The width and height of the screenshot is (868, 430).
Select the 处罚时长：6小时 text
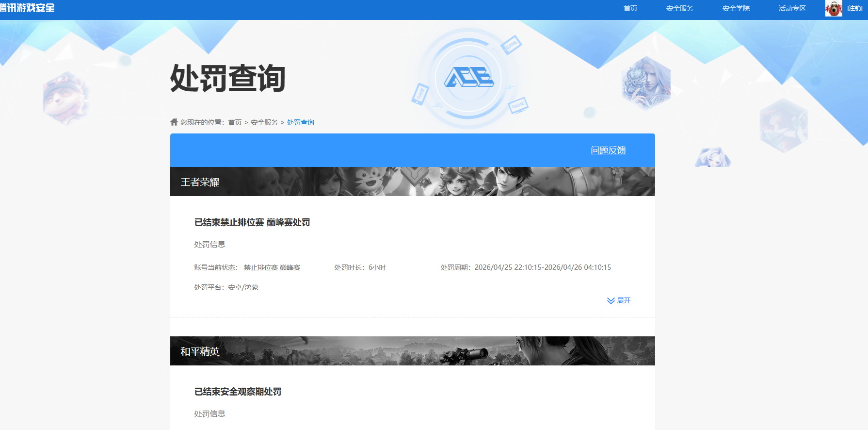click(360, 267)
